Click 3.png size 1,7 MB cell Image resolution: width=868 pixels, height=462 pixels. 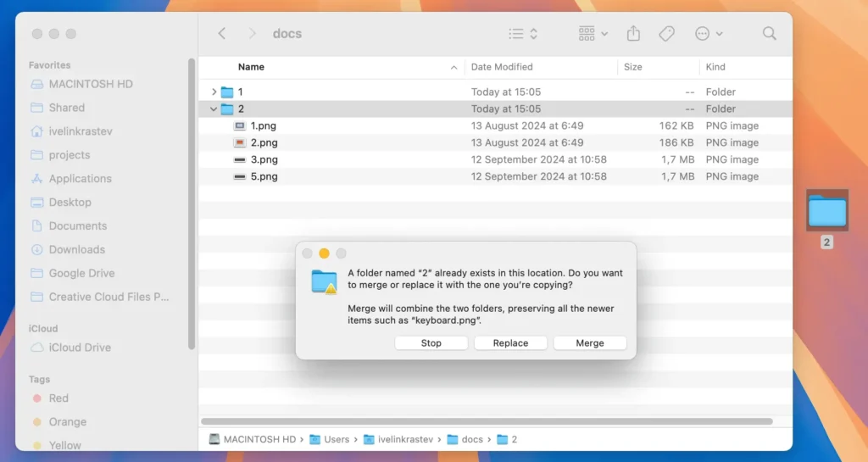pos(677,159)
